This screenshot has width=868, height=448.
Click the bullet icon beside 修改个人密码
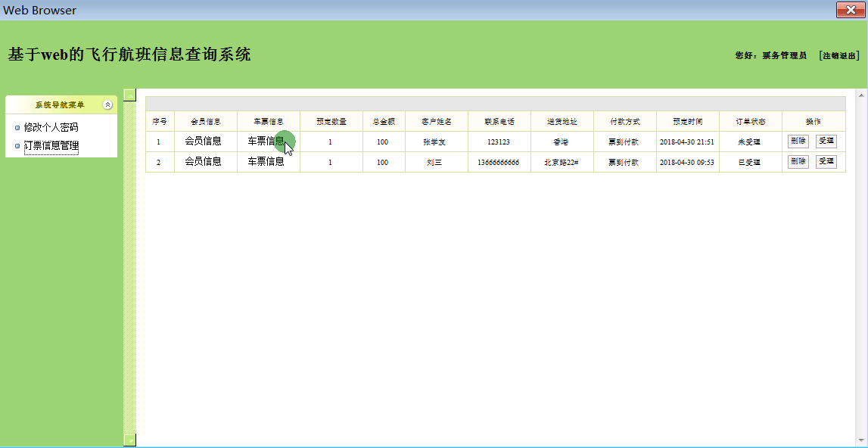coord(17,128)
